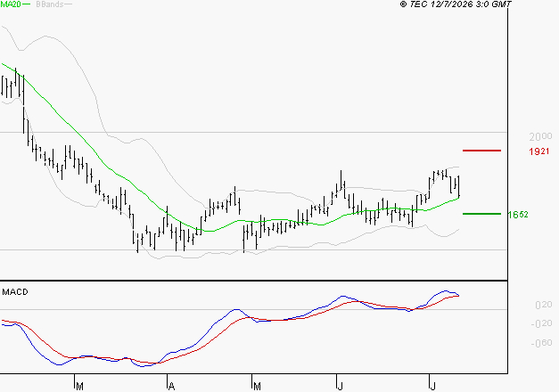This screenshot has height=392, width=559.
Task: Select the A month marker on axis
Action: tap(171, 387)
